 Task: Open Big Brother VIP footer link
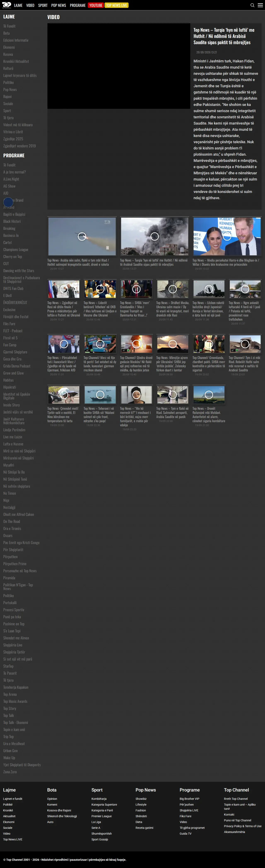point(189,799)
